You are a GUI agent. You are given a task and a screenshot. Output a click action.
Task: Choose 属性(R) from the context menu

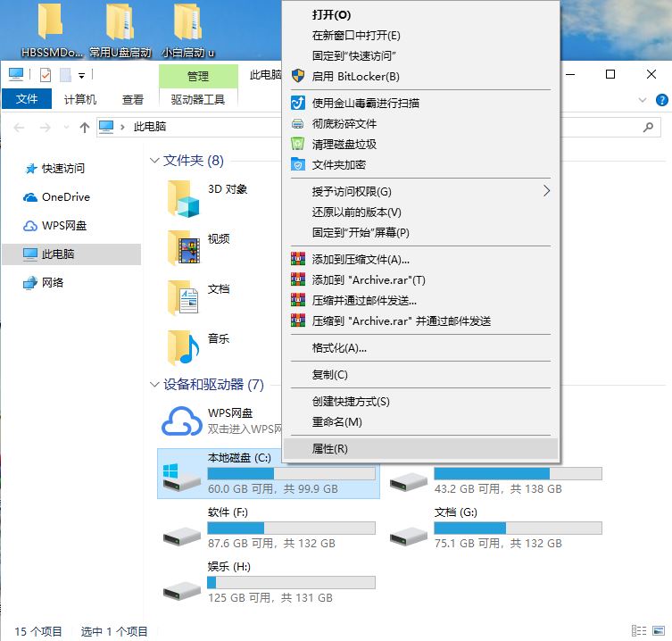330,448
